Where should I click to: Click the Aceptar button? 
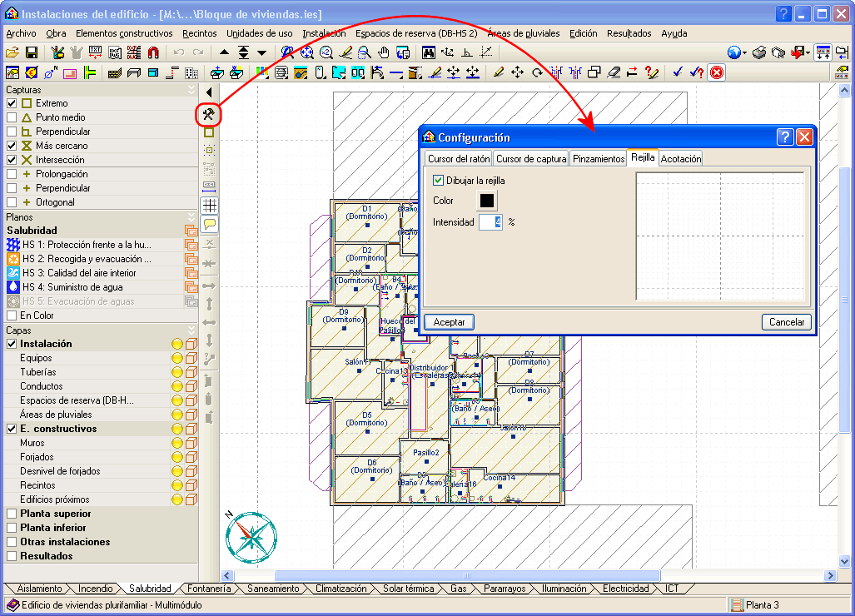450,322
